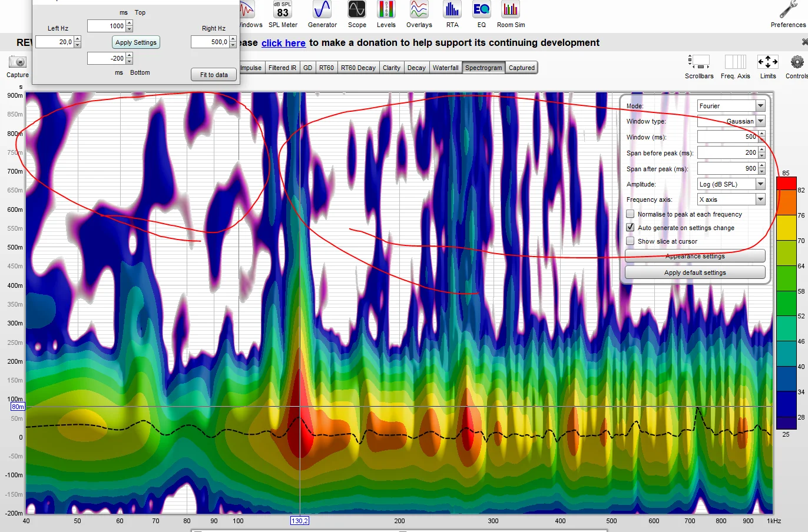Click the Left Hz input field
The height and width of the screenshot is (532, 808).
point(54,42)
